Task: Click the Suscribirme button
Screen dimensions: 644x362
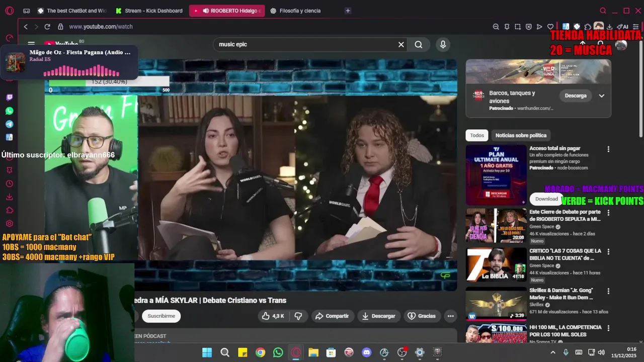Action: (x=161, y=316)
